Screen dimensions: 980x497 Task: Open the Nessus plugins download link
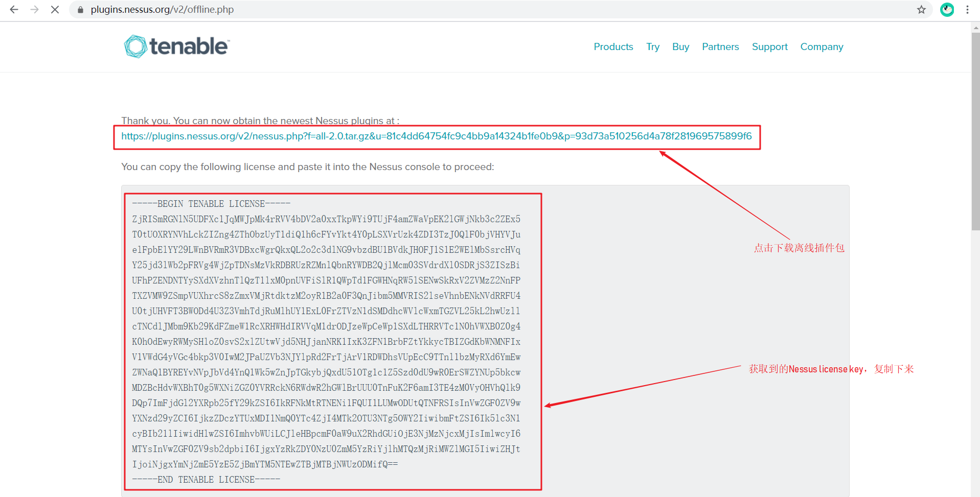point(436,136)
